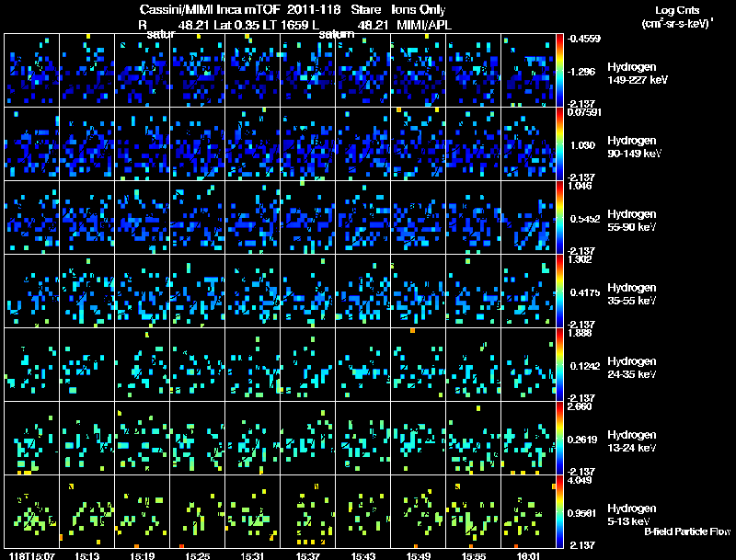
Task: Select the 2011-118 date label
Action: (314, 9)
